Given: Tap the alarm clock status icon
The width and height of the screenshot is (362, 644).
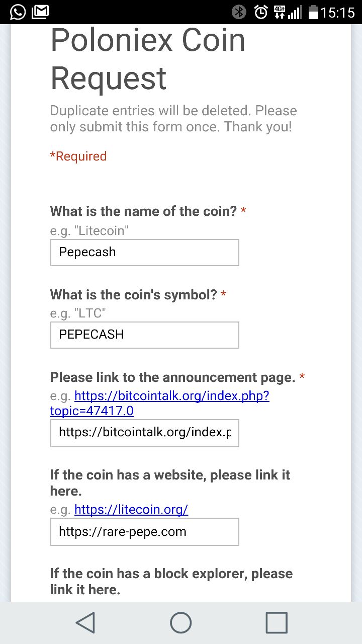Looking at the screenshot, I should (261, 12).
